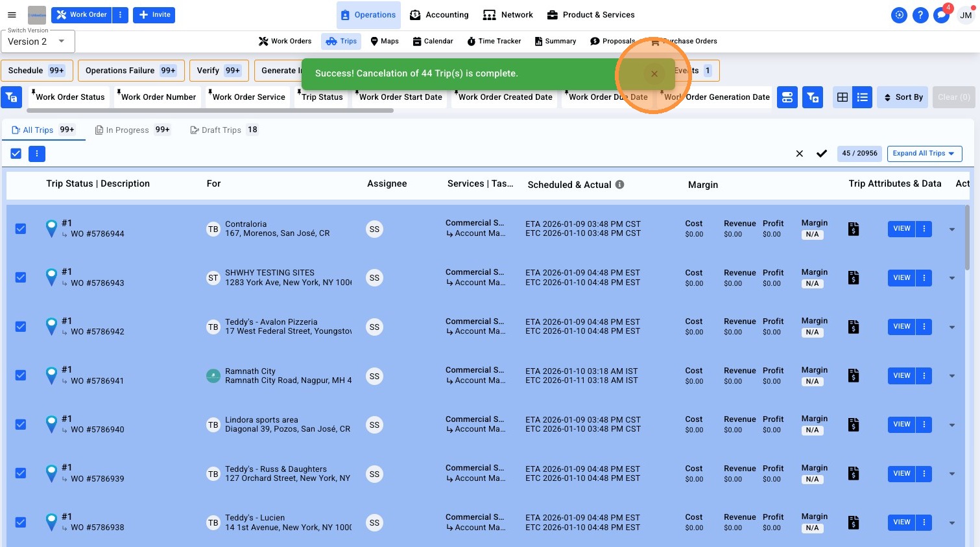
Task: Uncheck the trip for WO #5786941
Action: click(x=21, y=375)
